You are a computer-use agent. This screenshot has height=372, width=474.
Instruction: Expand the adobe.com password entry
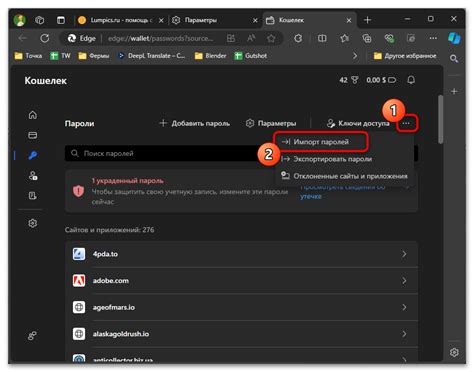242,281
